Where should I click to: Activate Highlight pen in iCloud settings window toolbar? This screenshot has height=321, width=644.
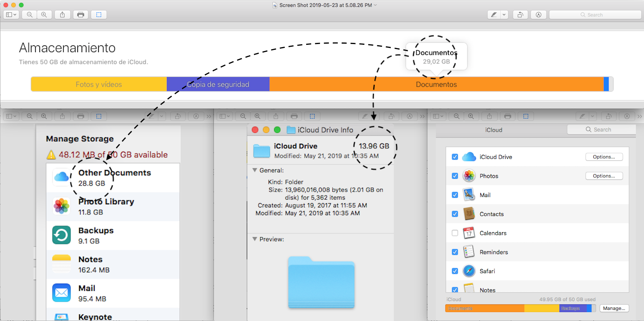point(582,116)
